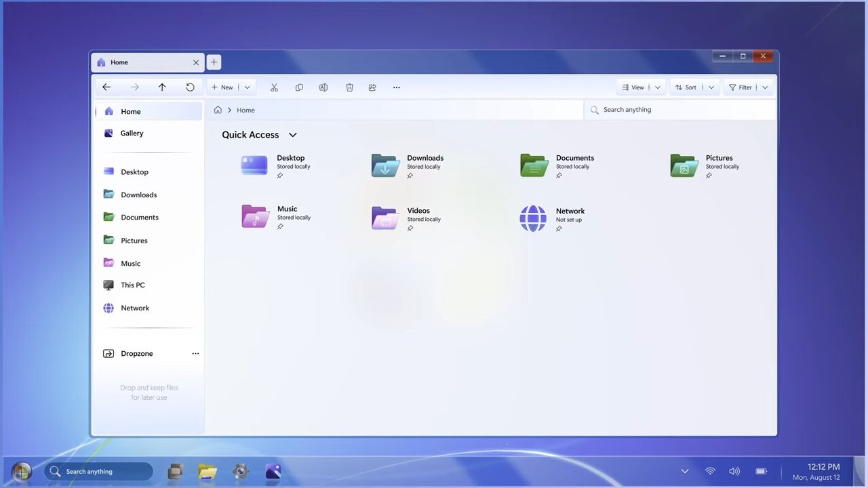Open a new tab with plus button
Screen dimensions: 868x488
tap(214, 62)
